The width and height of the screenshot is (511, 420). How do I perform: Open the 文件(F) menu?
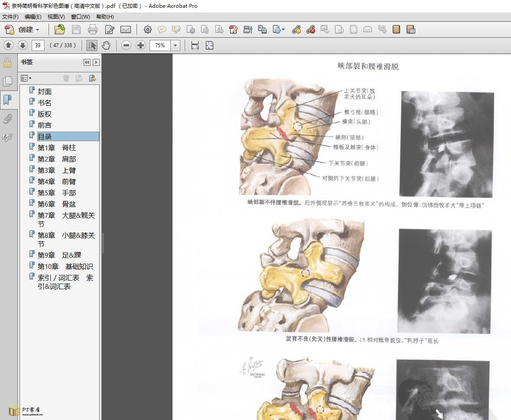pyautogui.click(x=10, y=16)
